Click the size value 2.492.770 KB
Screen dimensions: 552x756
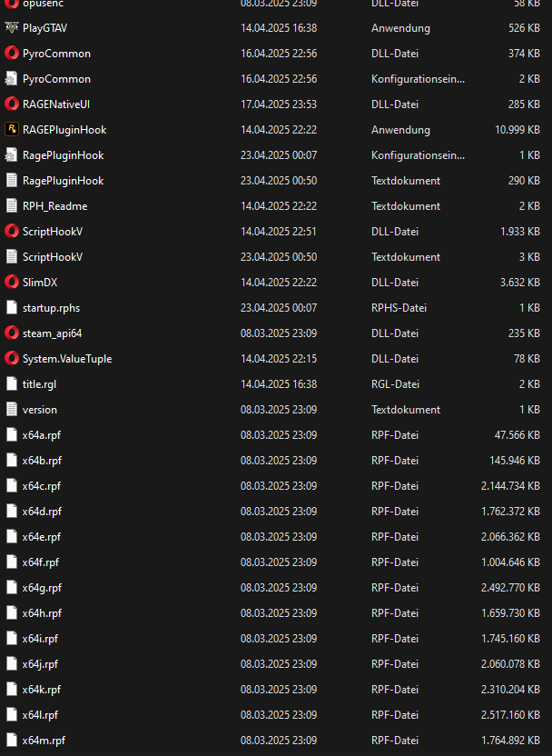[x=510, y=588]
